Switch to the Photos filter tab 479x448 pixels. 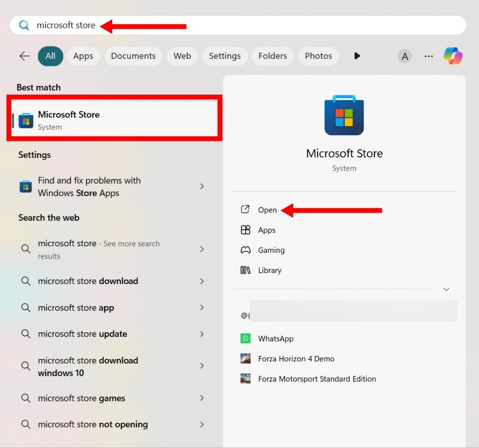(318, 56)
